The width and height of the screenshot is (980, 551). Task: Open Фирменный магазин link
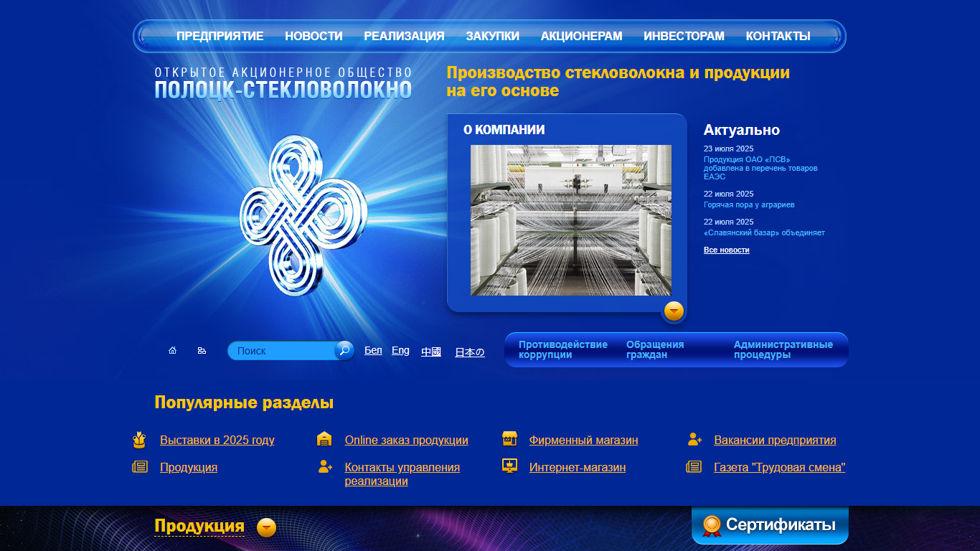583,440
